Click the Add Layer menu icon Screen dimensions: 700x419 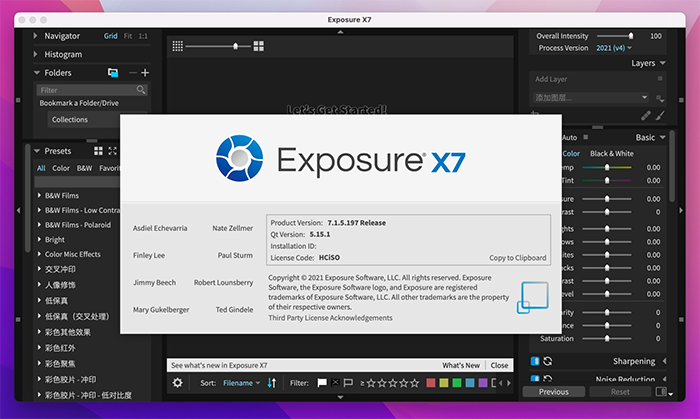pos(660,79)
